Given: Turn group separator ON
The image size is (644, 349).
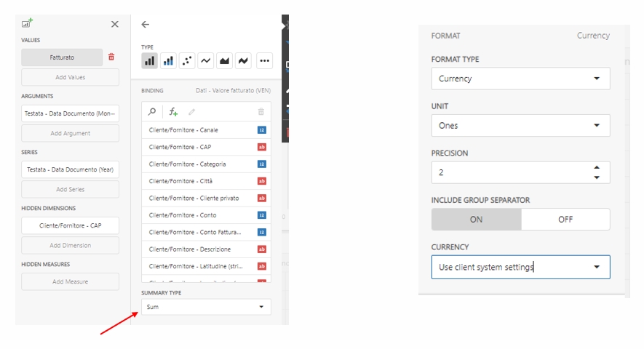Looking at the screenshot, I should [x=476, y=220].
